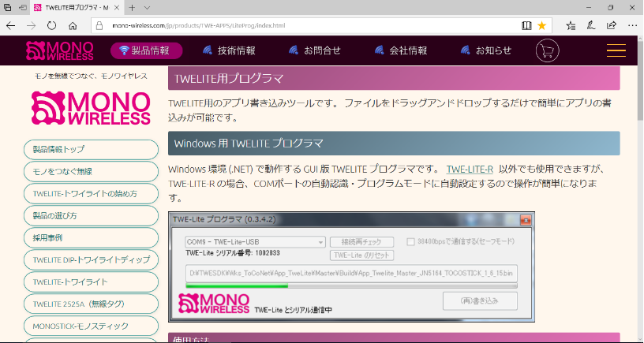
Task: Open モノをつなぐ無線 sidebar link
Action: click(x=92, y=172)
